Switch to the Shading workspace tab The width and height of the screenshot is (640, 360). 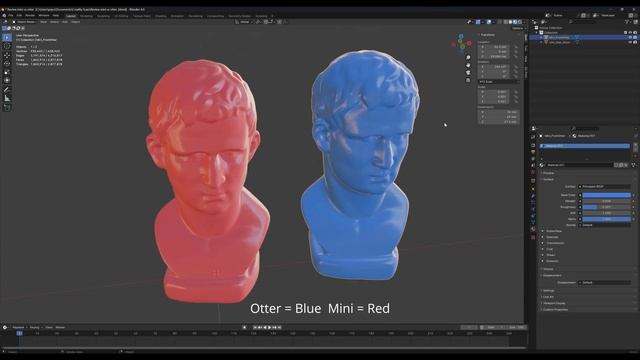coord(160,16)
